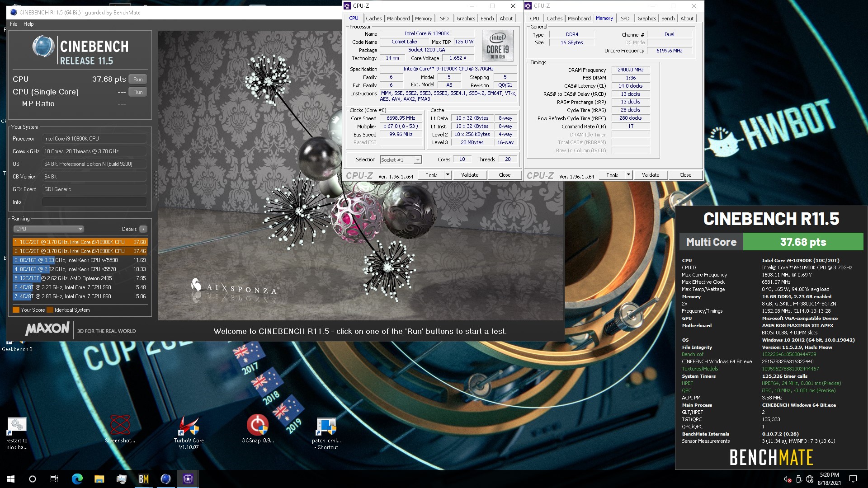Open Tools dropdown arrow in right CPU-Z

click(x=628, y=175)
